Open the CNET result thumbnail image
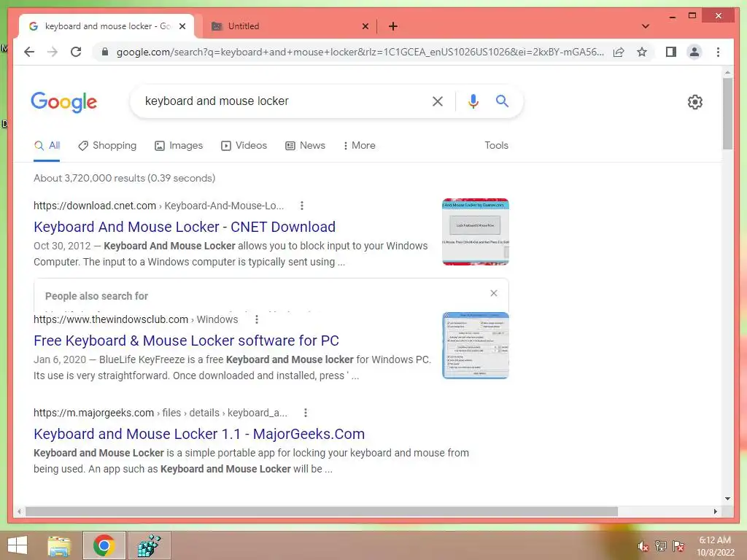 coord(476,231)
